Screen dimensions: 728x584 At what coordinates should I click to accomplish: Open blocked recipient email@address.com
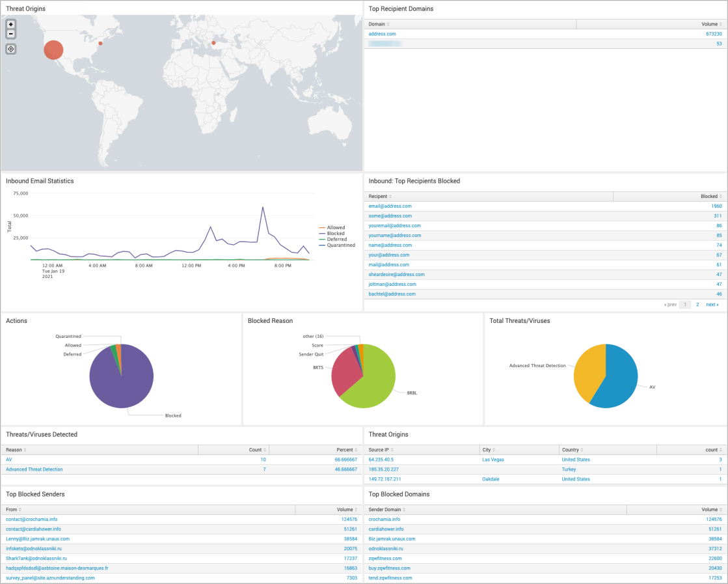point(390,206)
